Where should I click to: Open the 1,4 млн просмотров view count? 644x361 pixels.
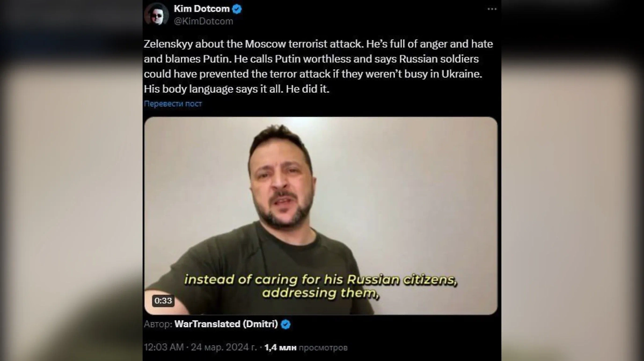click(306, 347)
